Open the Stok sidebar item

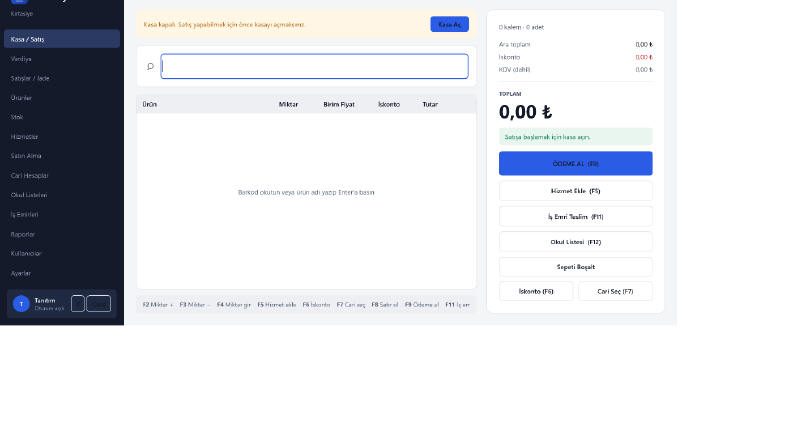pos(62,117)
